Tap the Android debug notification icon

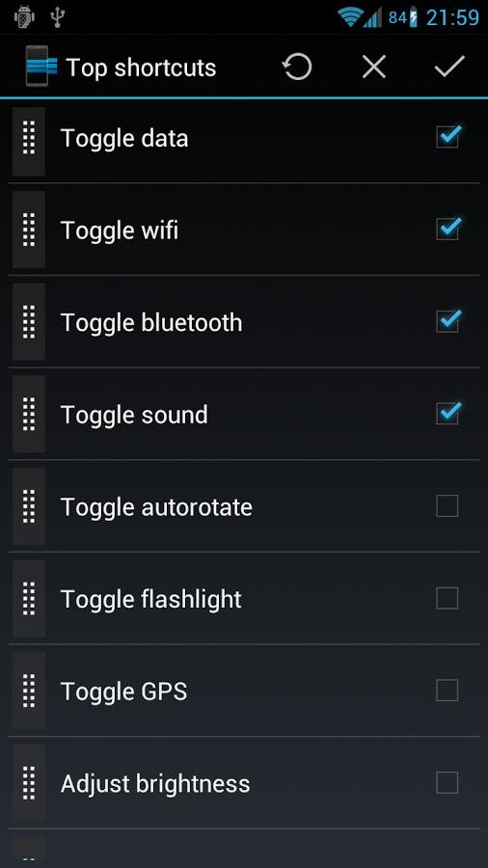click(x=25, y=17)
